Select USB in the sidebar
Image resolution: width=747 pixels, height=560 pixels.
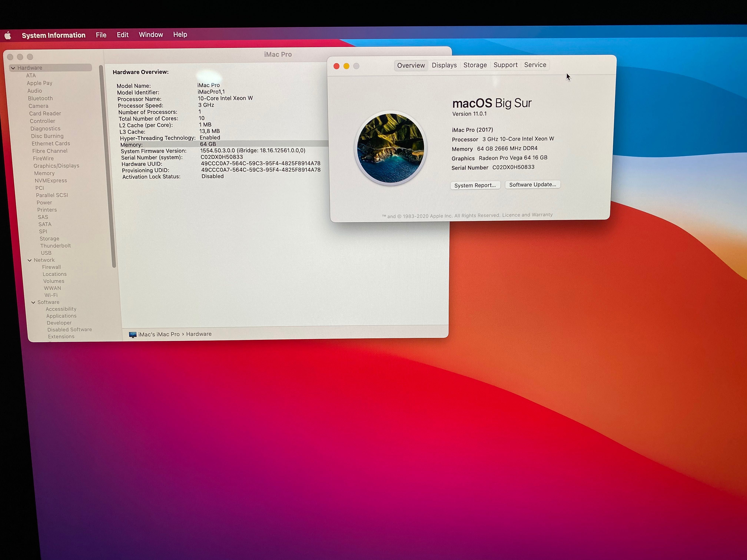point(46,253)
